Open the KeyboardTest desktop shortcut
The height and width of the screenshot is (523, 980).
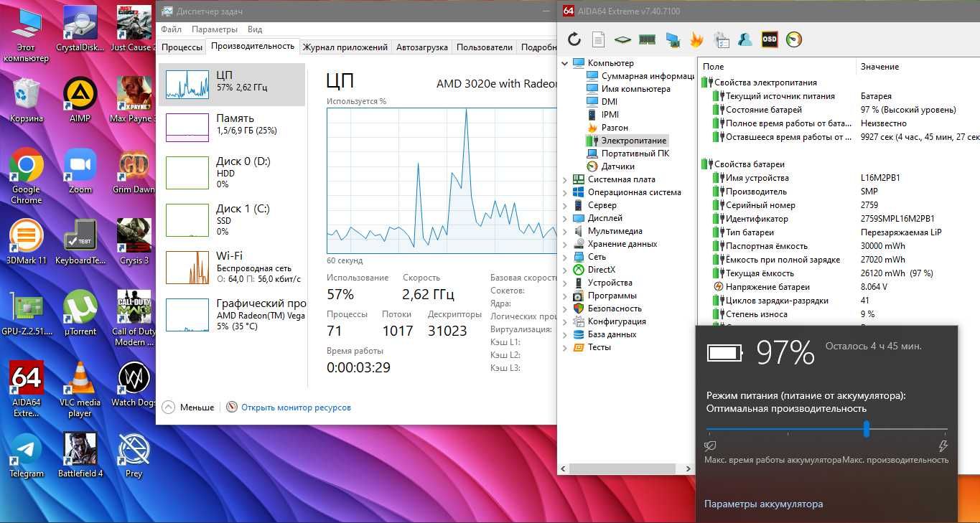(x=80, y=242)
